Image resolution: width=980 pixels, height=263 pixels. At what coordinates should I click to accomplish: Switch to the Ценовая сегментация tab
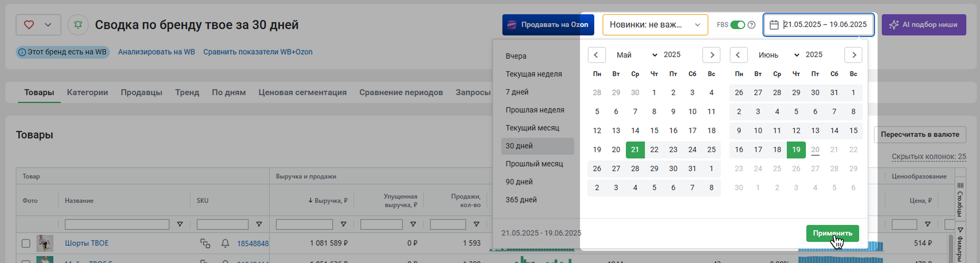click(x=302, y=92)
